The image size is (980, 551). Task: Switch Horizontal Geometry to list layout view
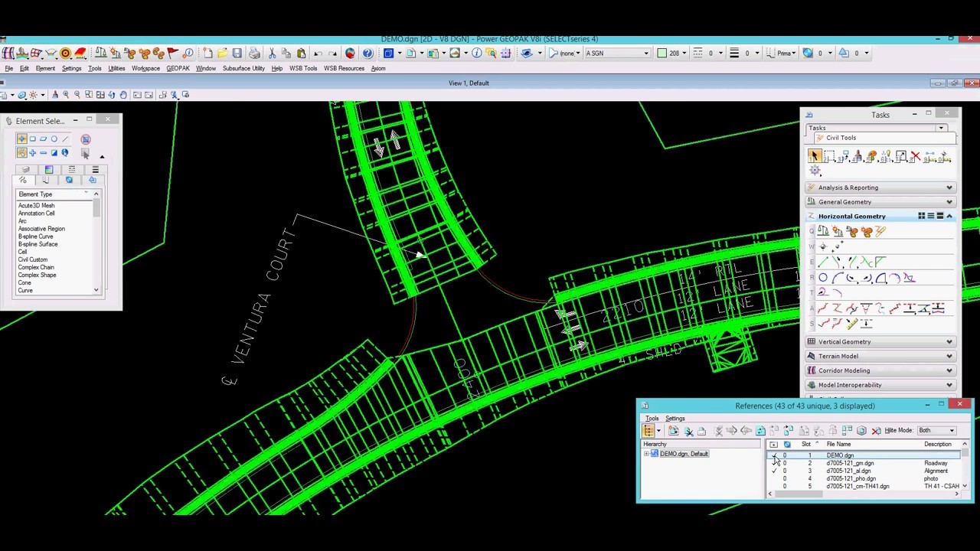pos(931,217)
